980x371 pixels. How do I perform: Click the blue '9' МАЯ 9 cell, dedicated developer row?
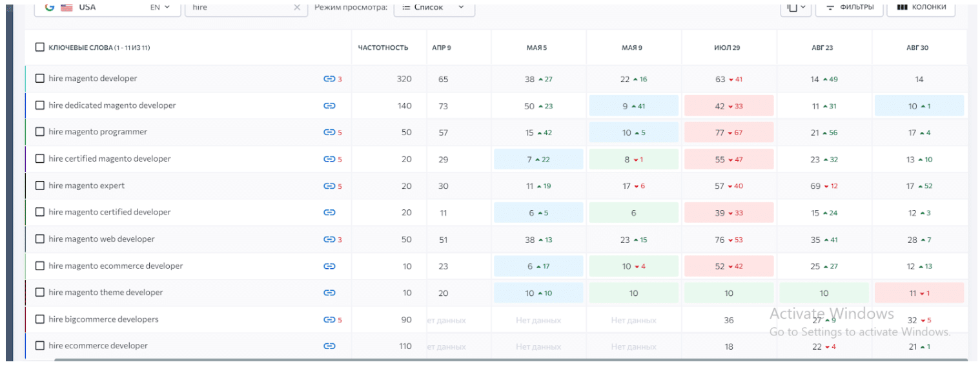pos(633,106)
